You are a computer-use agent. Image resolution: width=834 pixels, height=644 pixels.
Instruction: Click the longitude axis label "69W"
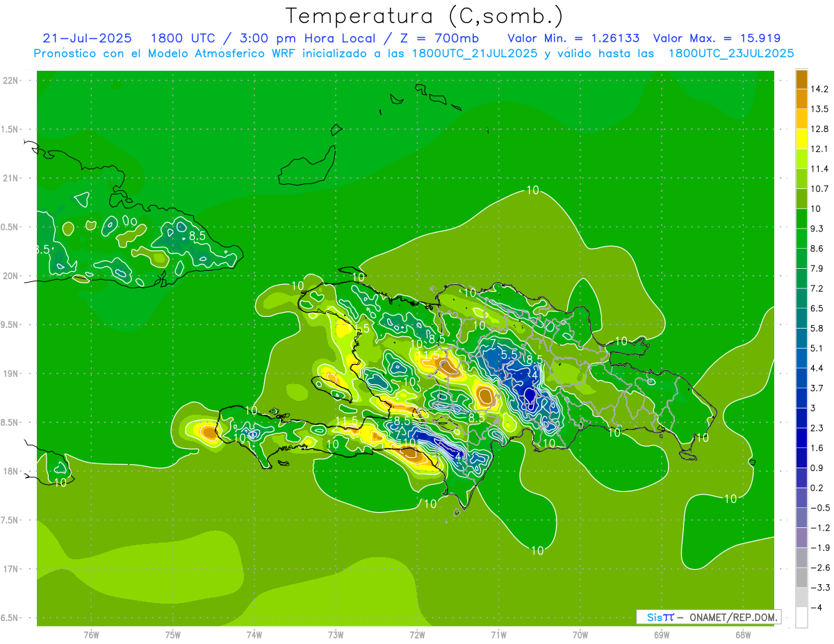[662, 635]
